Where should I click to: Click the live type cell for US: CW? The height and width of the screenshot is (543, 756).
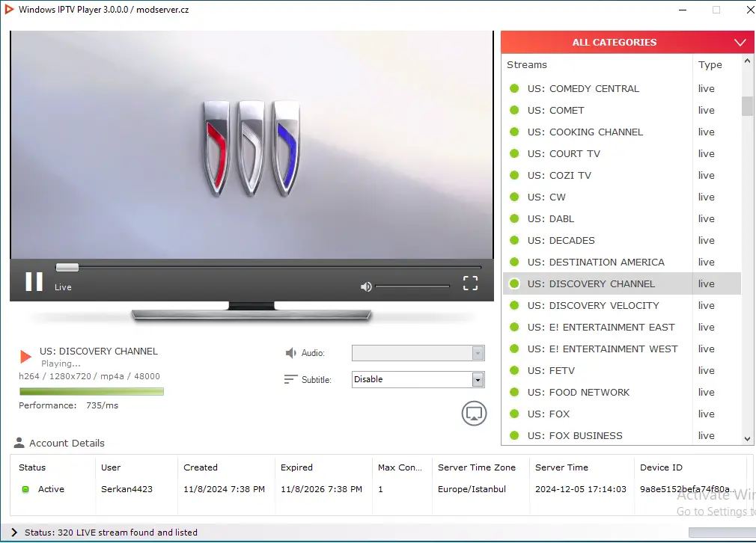tap(707, 197)
